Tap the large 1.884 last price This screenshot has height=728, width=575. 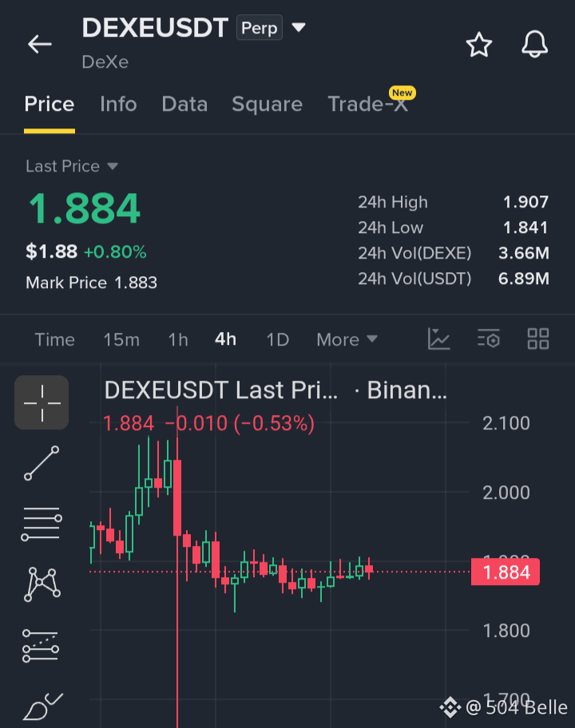click(x=84, y=208)
